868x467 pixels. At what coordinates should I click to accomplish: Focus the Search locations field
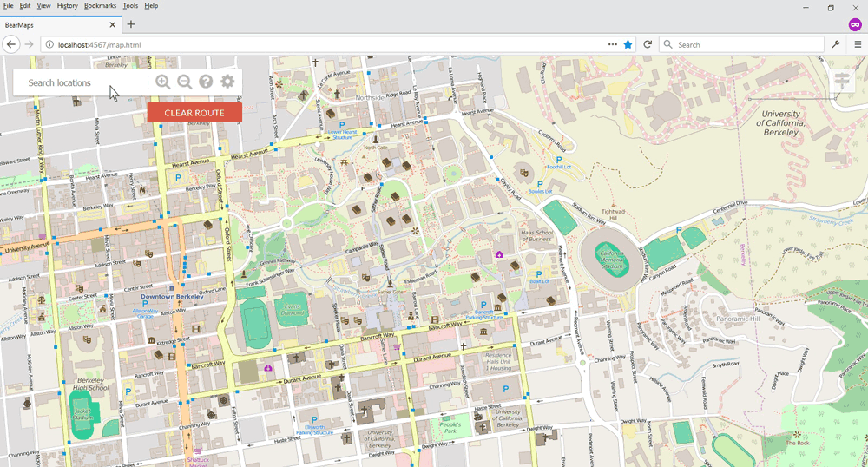click(x=80, y=82)
